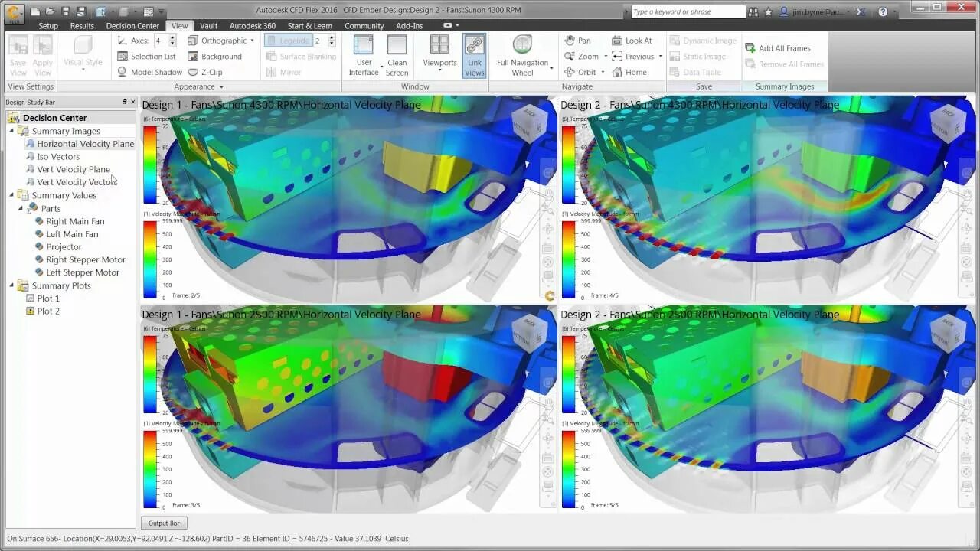980x551 pixels.
Task: Click the Autodesk Exchange X icon
Action: coord(862,12)
